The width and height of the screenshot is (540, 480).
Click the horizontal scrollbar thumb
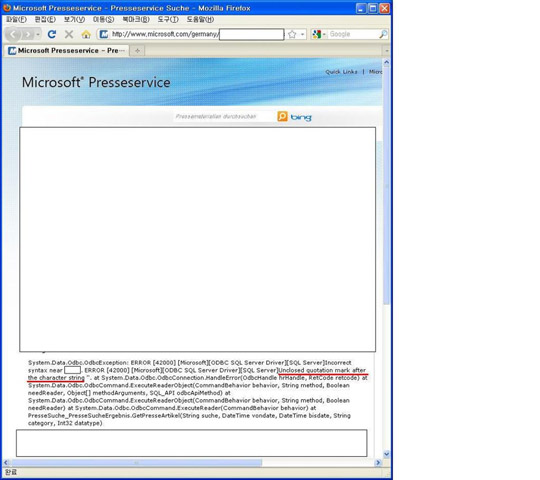pyautogui.click(x=137, y=462)
